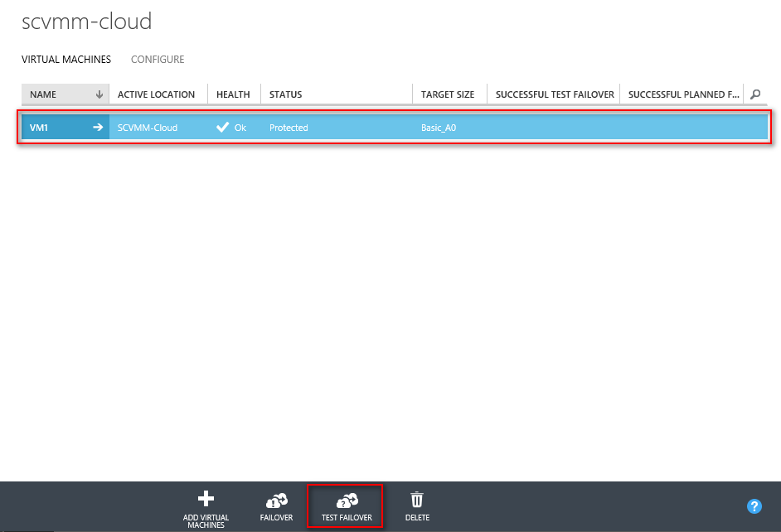Click the Ok health value

[x=240, y=128]
